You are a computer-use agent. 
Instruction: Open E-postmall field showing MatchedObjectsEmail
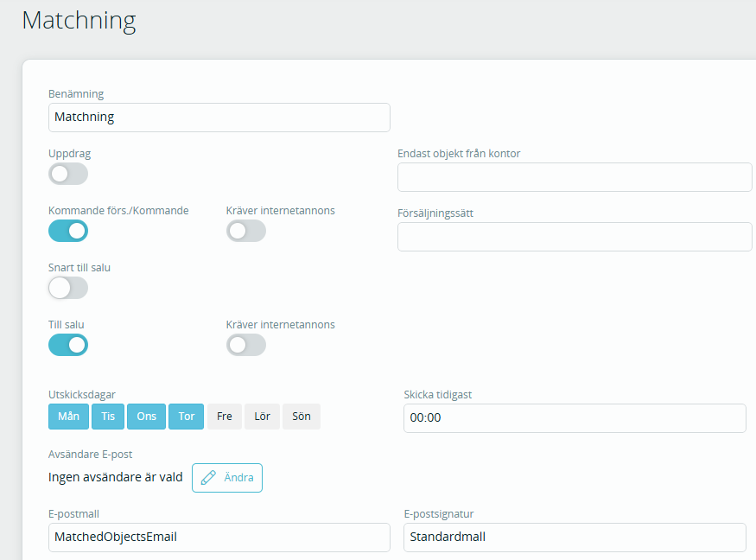(x=219, y=538)
